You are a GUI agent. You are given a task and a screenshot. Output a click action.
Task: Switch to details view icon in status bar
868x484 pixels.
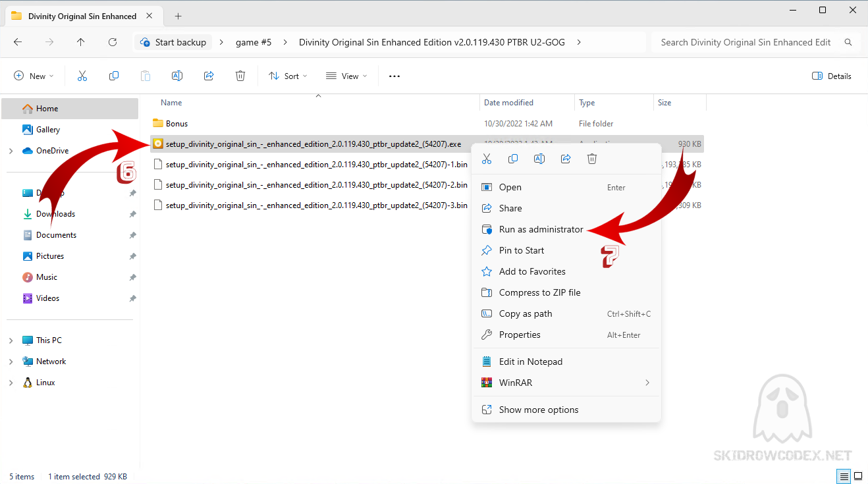click(x=844, y=476)
